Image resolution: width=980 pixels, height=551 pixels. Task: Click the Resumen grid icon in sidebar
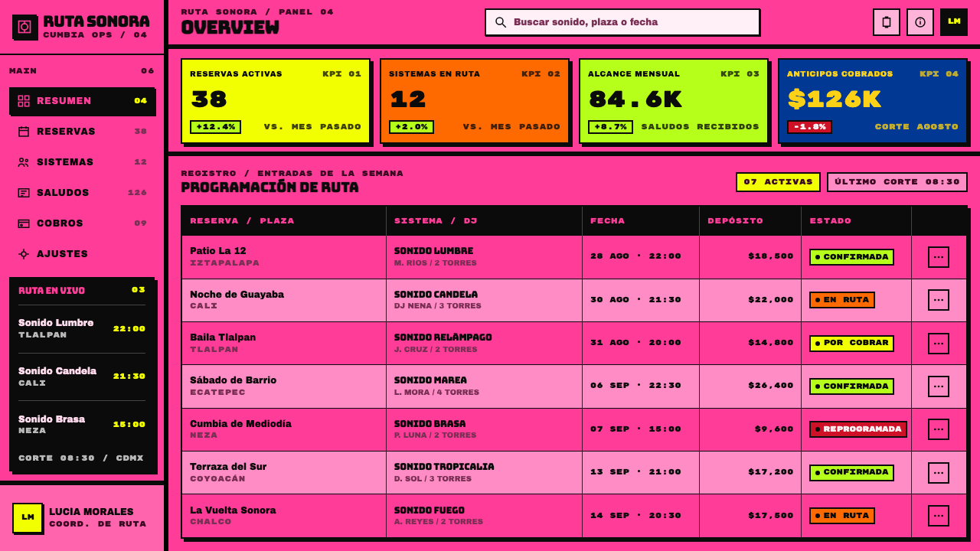pyautogui.click(x=24, y=101)
